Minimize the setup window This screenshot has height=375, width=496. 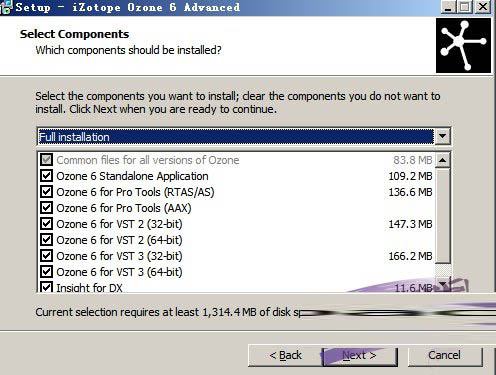pos(448,7)
